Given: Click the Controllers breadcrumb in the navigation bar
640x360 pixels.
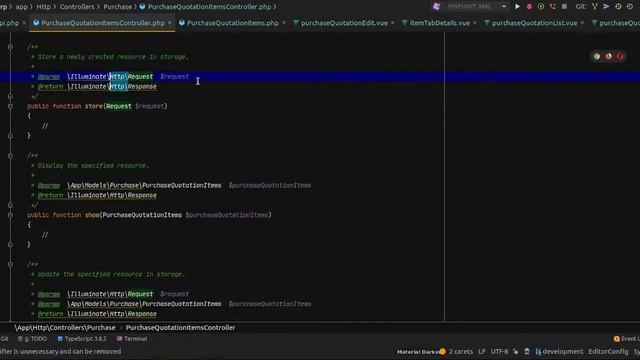Looking at the screenshot, I should (x=77, y=7).
